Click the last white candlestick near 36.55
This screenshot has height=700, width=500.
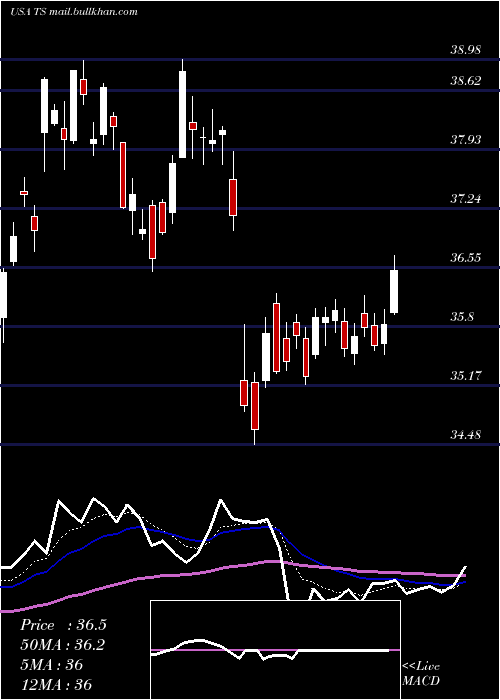394,286
